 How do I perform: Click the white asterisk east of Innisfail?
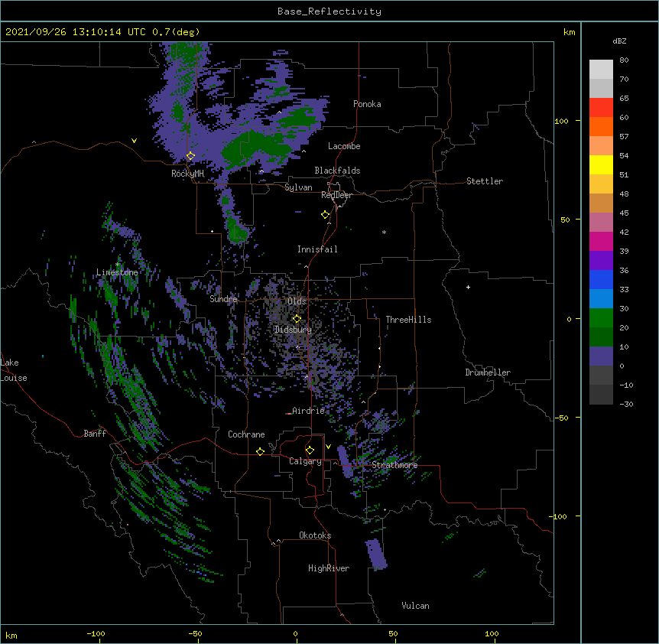pos(384,232)
